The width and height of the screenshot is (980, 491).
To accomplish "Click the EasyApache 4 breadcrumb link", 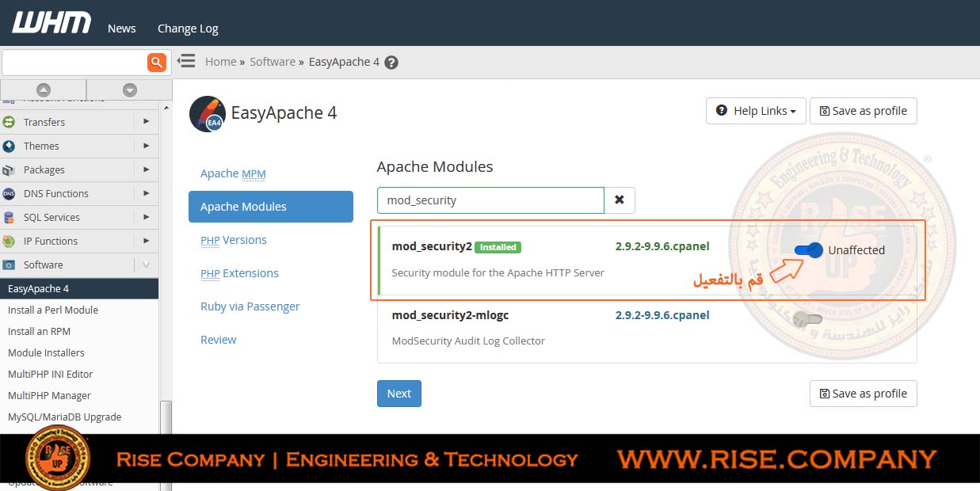I will click(x=344, y=62).
